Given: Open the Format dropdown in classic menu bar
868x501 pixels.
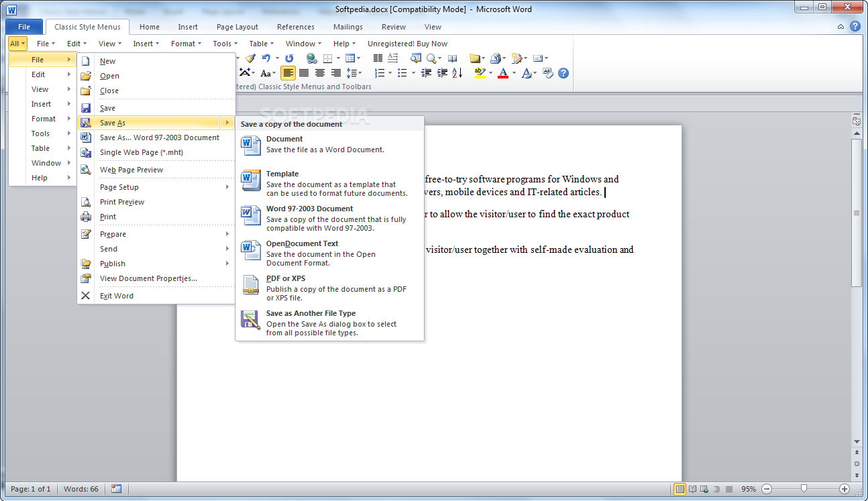Looking at the screenshot, I should pos(186,44).
